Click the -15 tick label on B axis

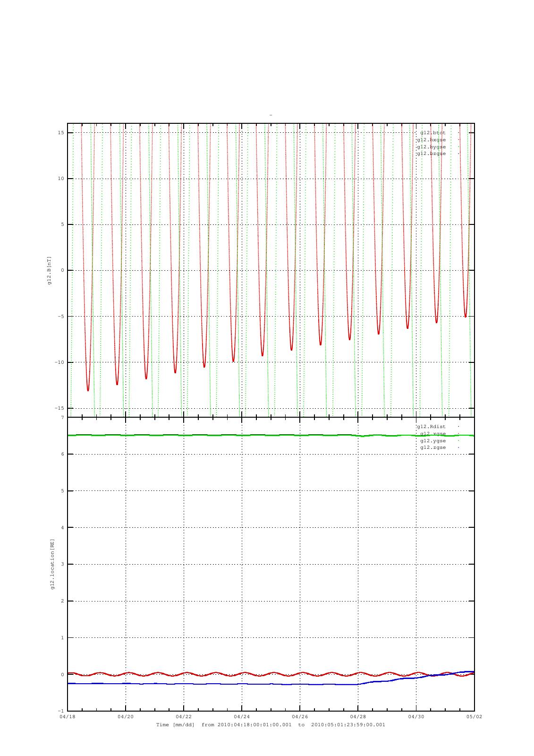[59, 408]
